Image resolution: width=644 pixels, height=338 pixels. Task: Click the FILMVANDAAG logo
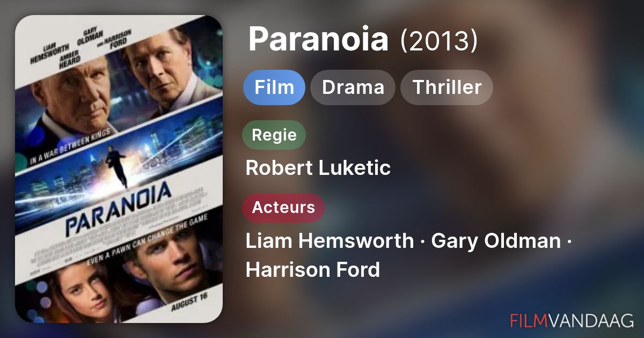click(x=572, y=320)
